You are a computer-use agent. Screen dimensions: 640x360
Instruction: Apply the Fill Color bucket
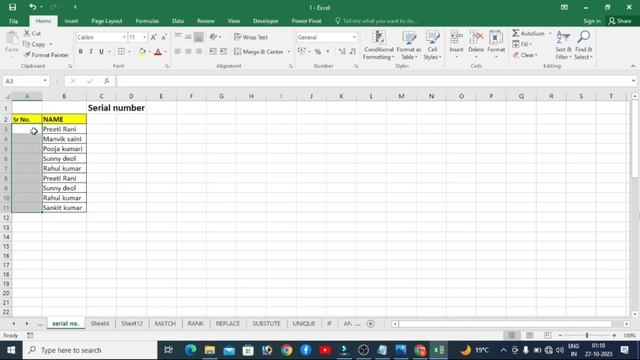(142, 51)
